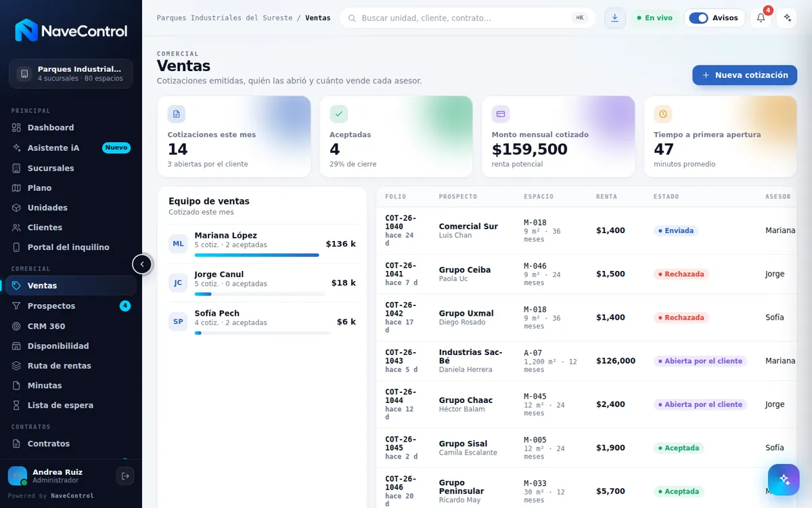812x508 pixels.
Task: Click folio COT-26-1045
Action: (x=401, y=444)
